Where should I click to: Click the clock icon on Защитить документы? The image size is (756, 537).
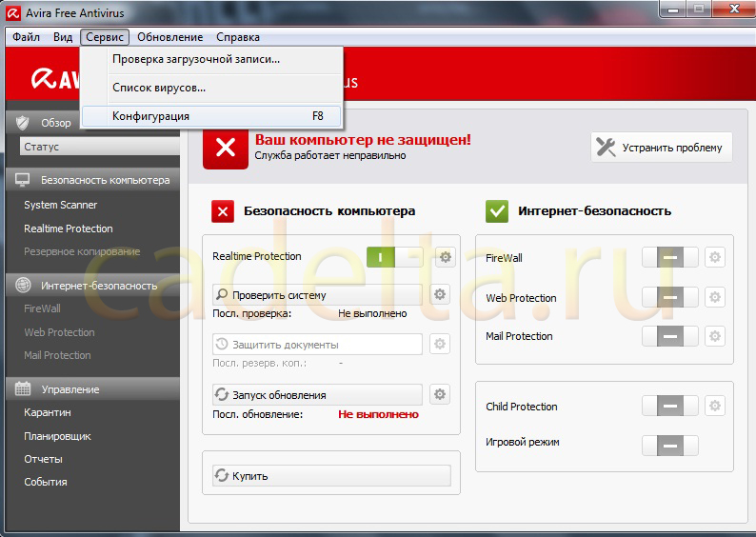(x=222, y=344)
